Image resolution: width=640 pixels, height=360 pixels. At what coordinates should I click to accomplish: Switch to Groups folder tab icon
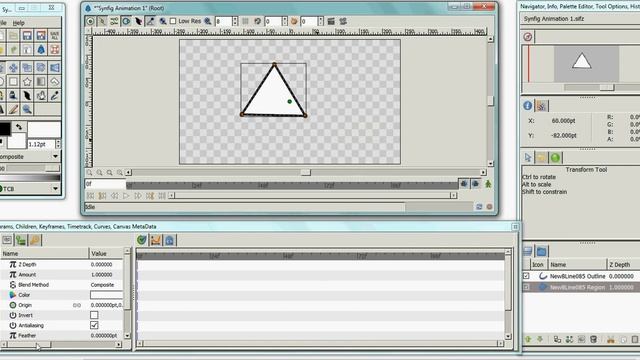pos(542,251)
